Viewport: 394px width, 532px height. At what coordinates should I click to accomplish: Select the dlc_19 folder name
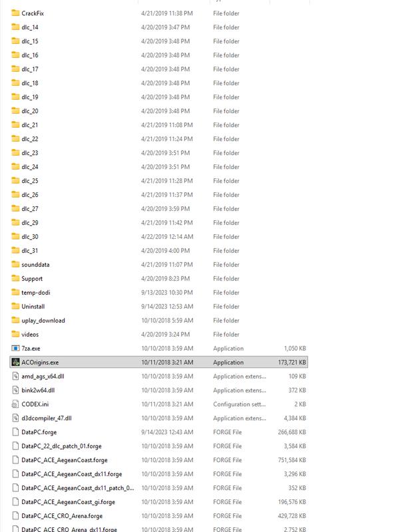point(30,97)
